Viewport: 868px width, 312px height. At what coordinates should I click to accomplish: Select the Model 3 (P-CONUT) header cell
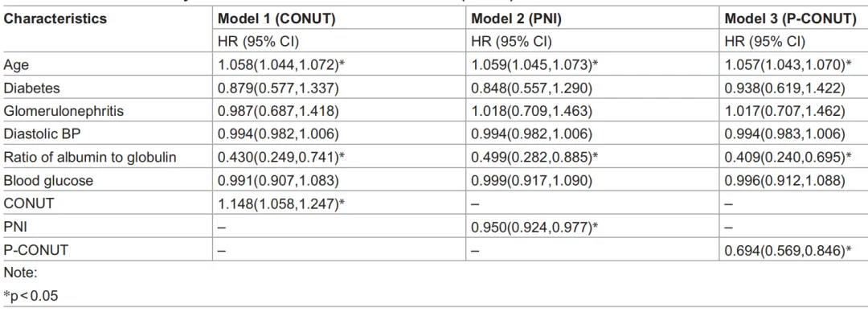click(791, 18)
